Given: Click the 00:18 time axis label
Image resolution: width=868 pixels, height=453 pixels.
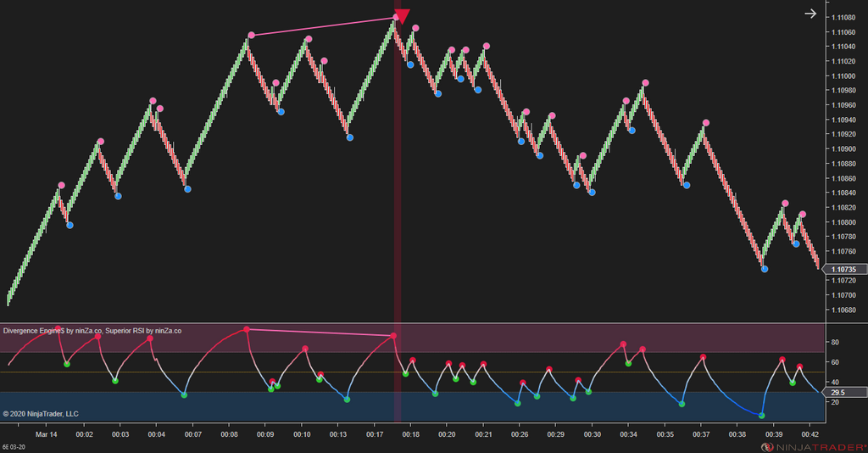Looking at the screenshot, I should coord(411,434).
